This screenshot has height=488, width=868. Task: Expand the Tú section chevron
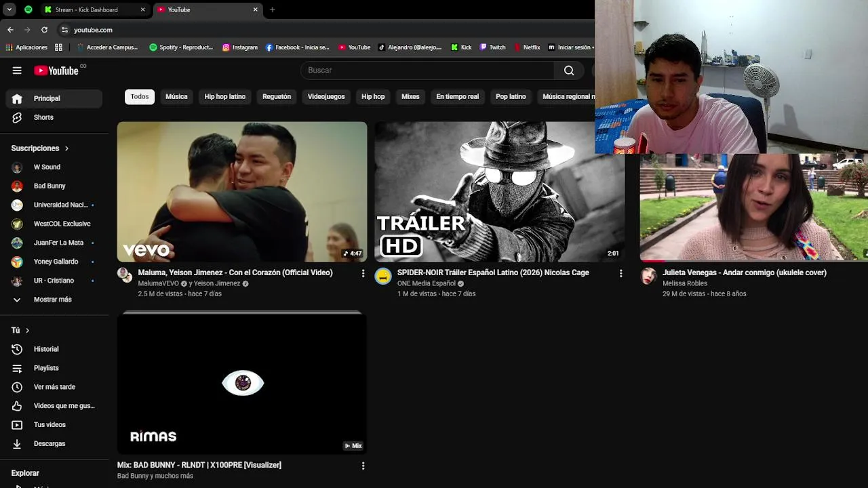pyautogui.click(x=27, y=330)
